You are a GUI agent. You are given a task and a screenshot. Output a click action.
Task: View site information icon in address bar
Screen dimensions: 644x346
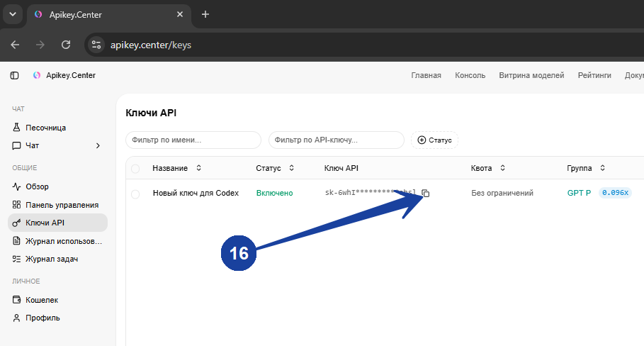click(96, 45)
